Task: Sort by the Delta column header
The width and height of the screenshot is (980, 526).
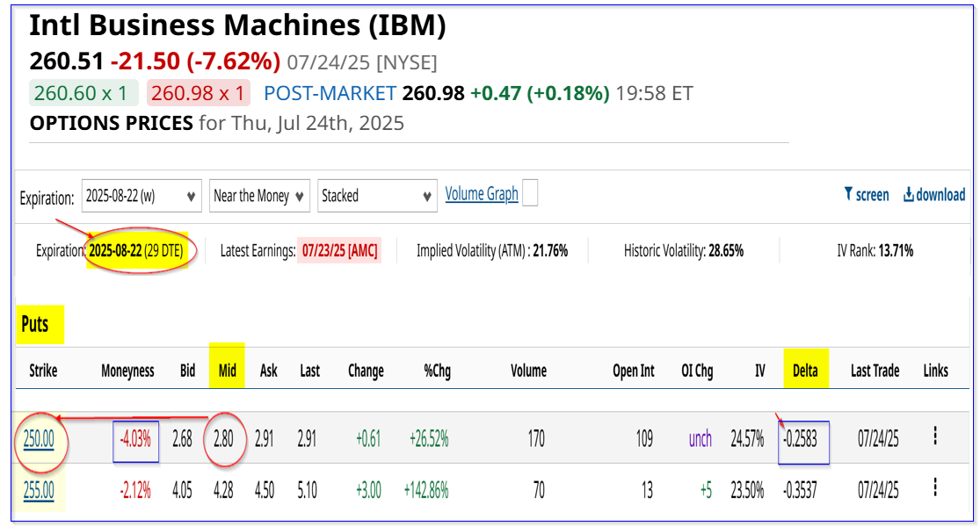Action: [x=806, y=371]
